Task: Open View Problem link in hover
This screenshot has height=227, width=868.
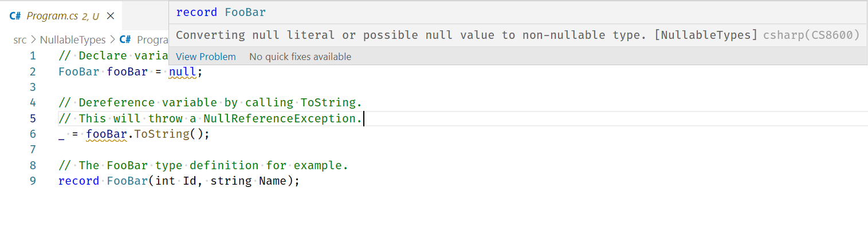Action: (206, 57)
